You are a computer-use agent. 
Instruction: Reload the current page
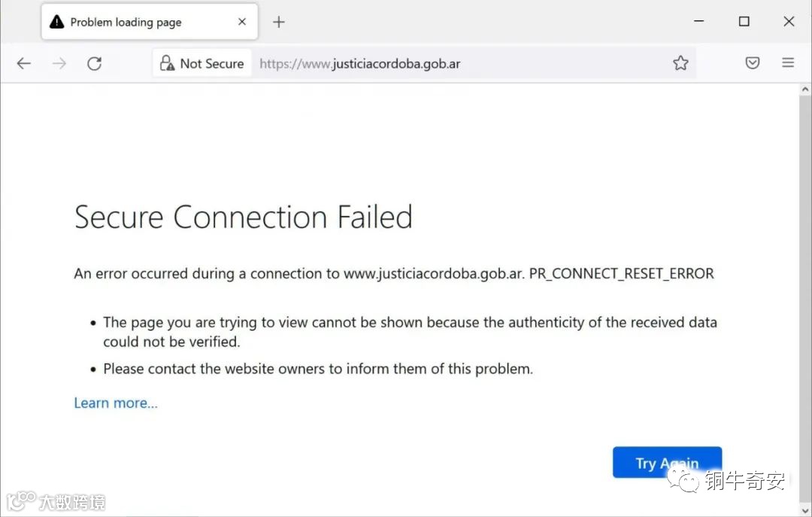94,63
